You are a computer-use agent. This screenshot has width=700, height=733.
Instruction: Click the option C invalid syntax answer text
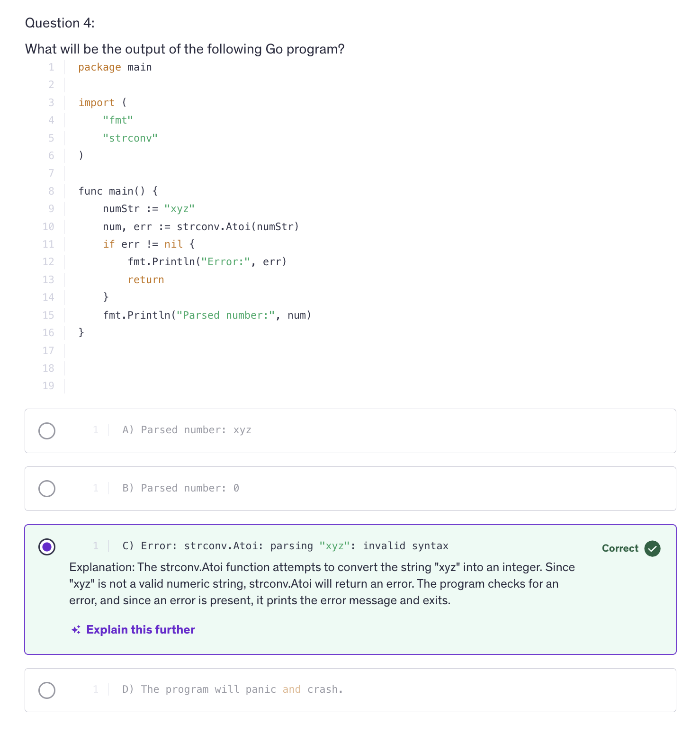[x=285, y=546]
